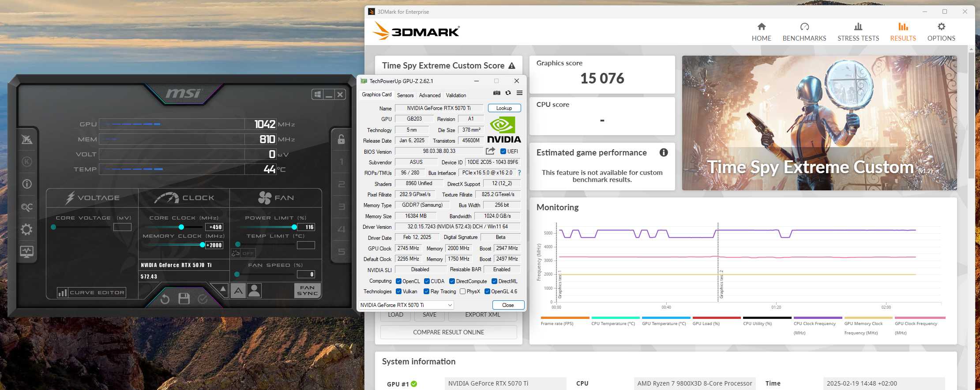Click the Memory Clock slider handle
The width and height of the screenshot is (980, 390).
point(203,245)
